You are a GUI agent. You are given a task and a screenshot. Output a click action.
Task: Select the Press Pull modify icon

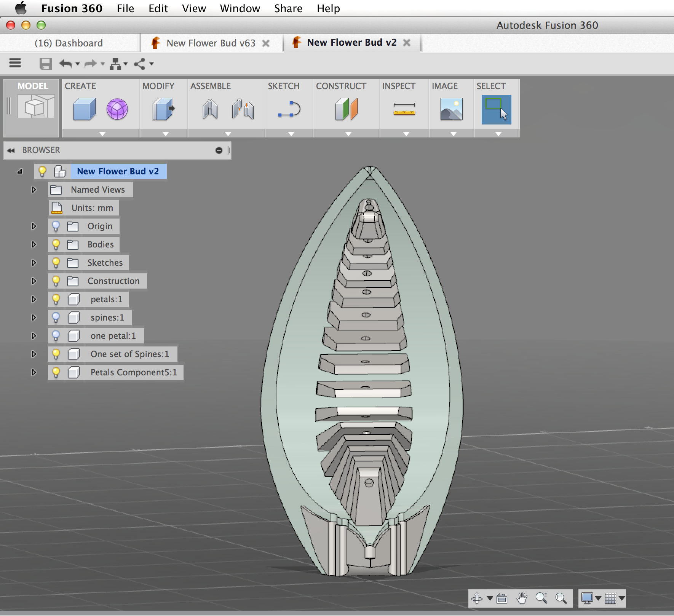click(163, 109)
